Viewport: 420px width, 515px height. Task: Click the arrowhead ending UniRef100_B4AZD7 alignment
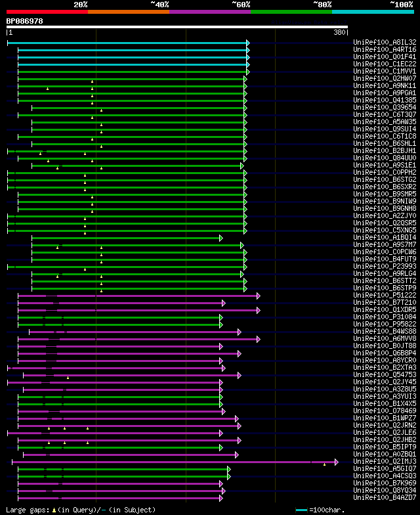point(220,498)
